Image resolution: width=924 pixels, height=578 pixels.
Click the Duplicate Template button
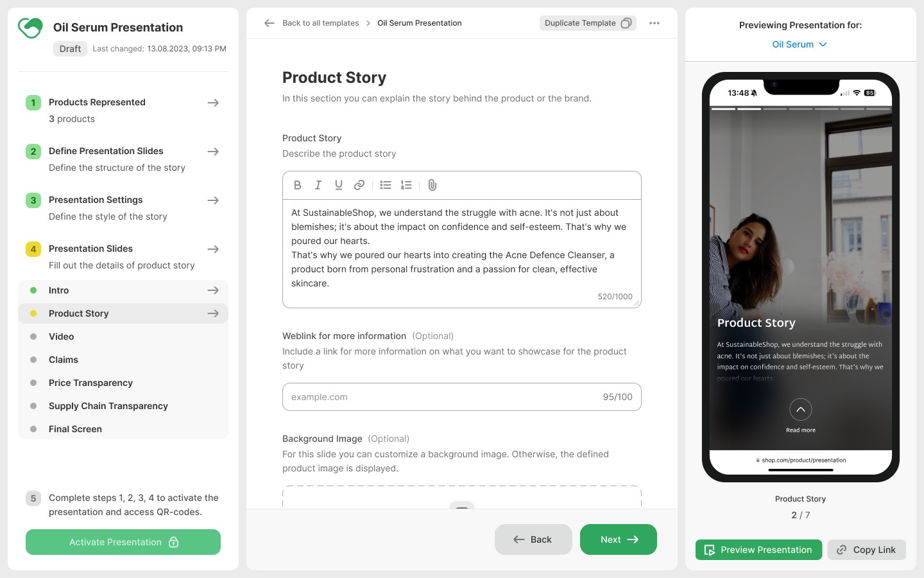(588, 23)
